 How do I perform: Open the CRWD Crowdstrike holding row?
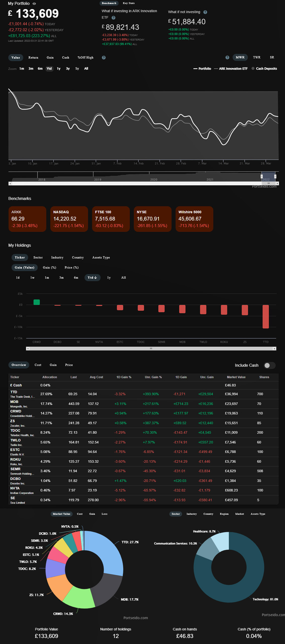coord(143,413)
